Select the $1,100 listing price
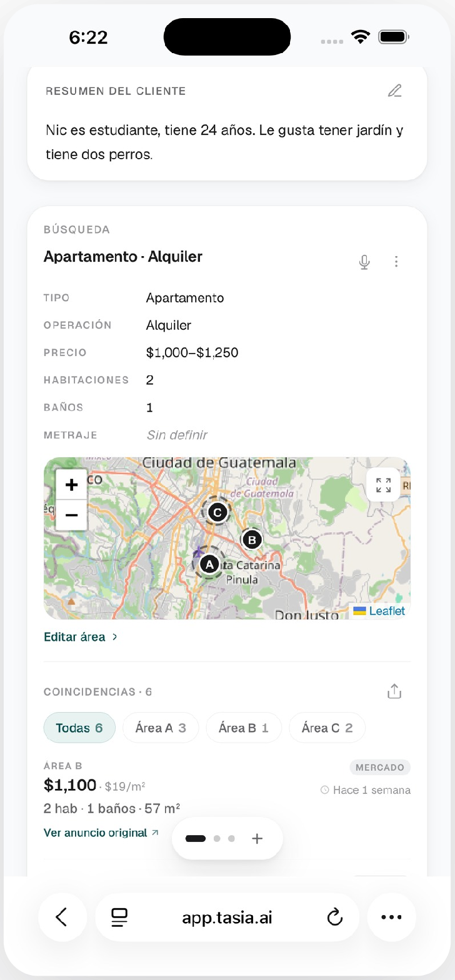455x980 pixels. pos(70,785)
